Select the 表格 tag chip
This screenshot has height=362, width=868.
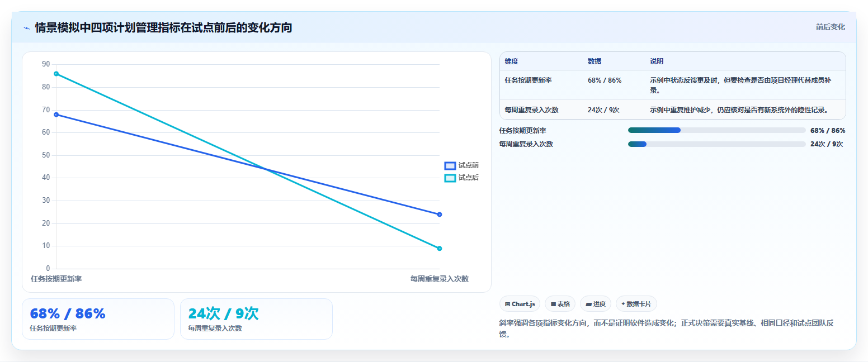560,304
